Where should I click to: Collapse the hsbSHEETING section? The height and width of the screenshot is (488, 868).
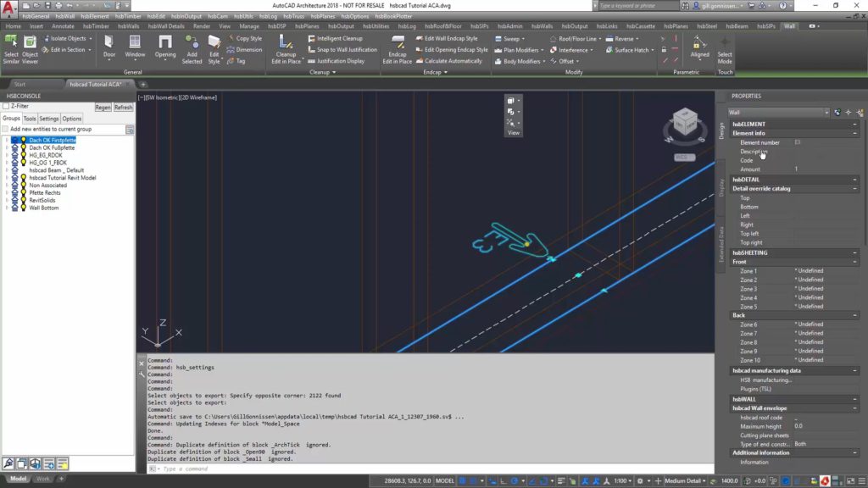click(854, 252)
